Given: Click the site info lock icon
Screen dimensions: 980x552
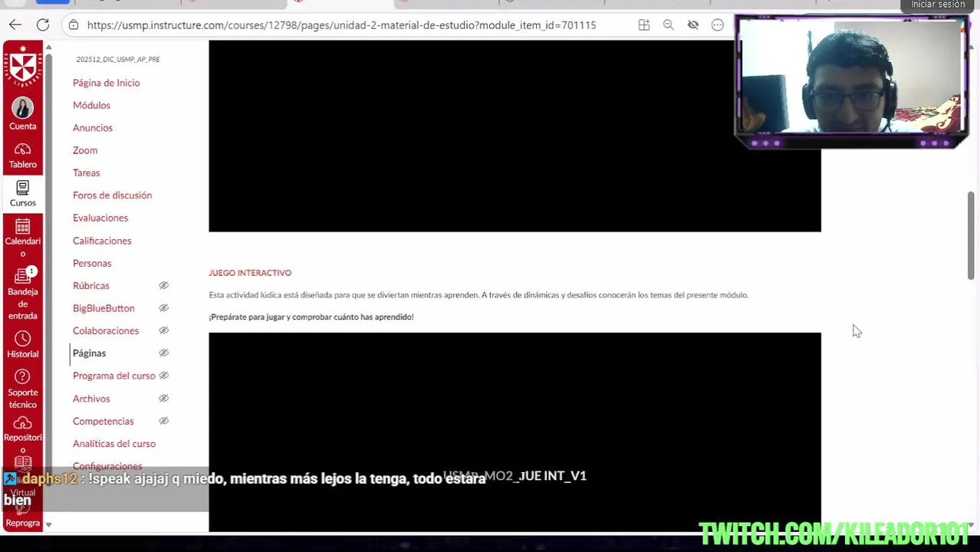Looking at the screenshot, I should click(74, 25).
